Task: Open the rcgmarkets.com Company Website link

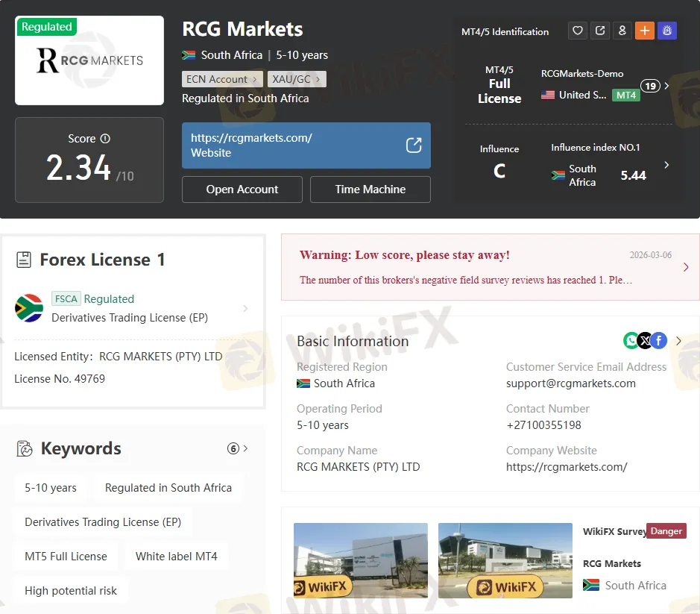Action: (x=567, y=467)
